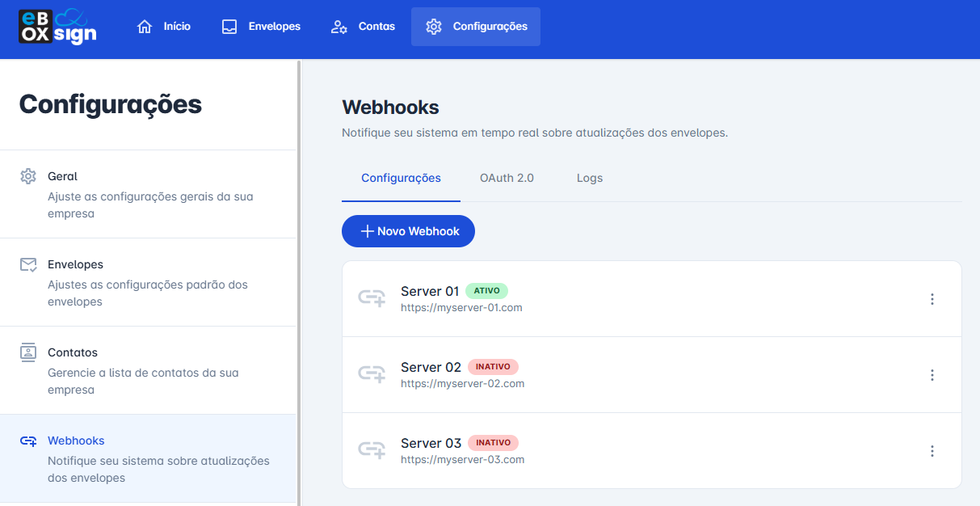Viewport: 980px width, 506px height.
Task: Click the eBox Sign logo
Action: click(x=57, y=26)
